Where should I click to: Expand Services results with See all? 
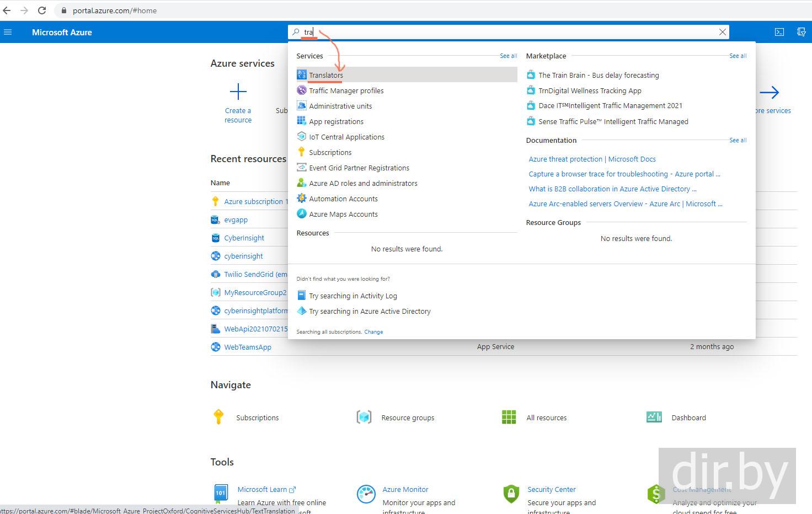pyautogui.click(x=508, y=56)
